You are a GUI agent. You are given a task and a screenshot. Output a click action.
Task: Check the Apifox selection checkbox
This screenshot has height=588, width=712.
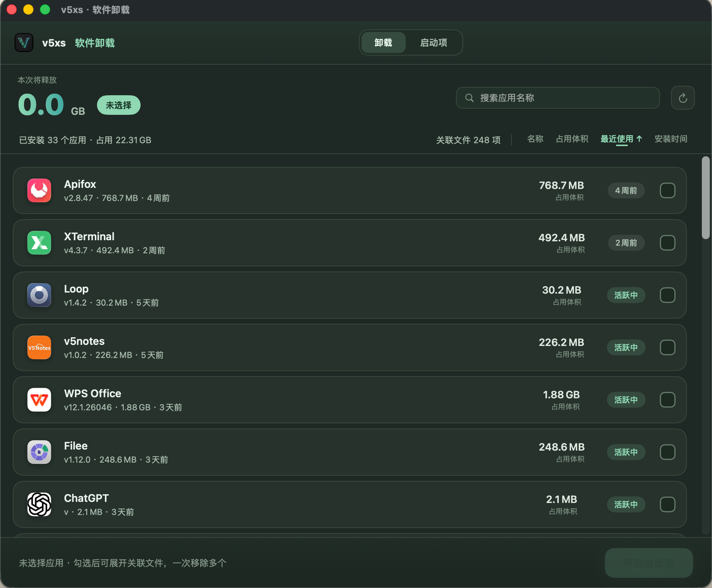click(667, 190)
